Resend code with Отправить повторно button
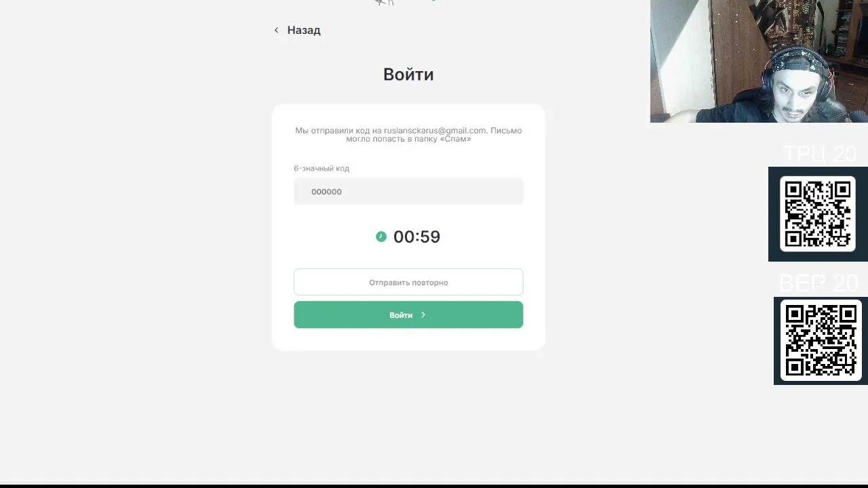 (408, 282)
